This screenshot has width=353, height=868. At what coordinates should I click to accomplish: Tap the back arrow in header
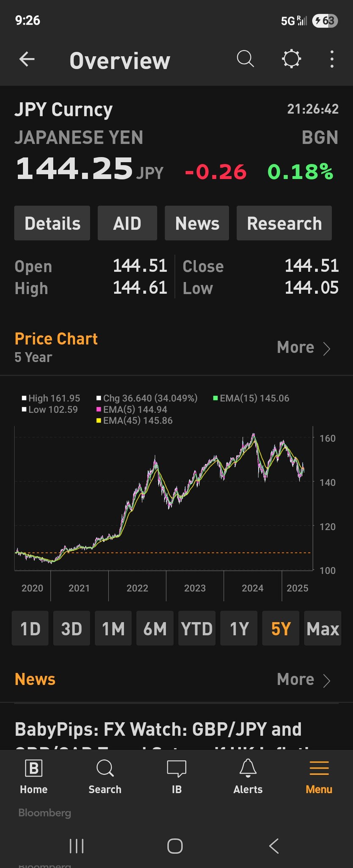pos(27,59)
